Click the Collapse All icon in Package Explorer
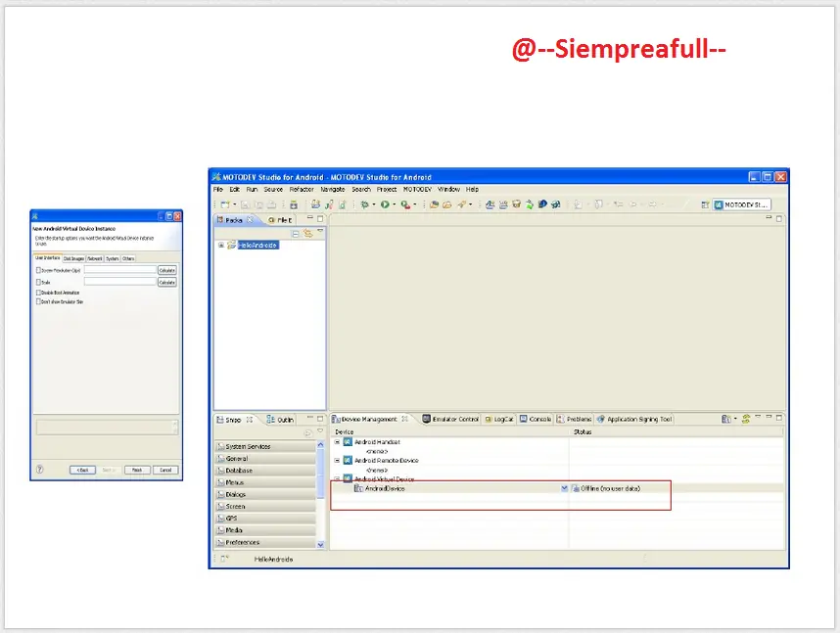840x633 pixels. point(296,234)
